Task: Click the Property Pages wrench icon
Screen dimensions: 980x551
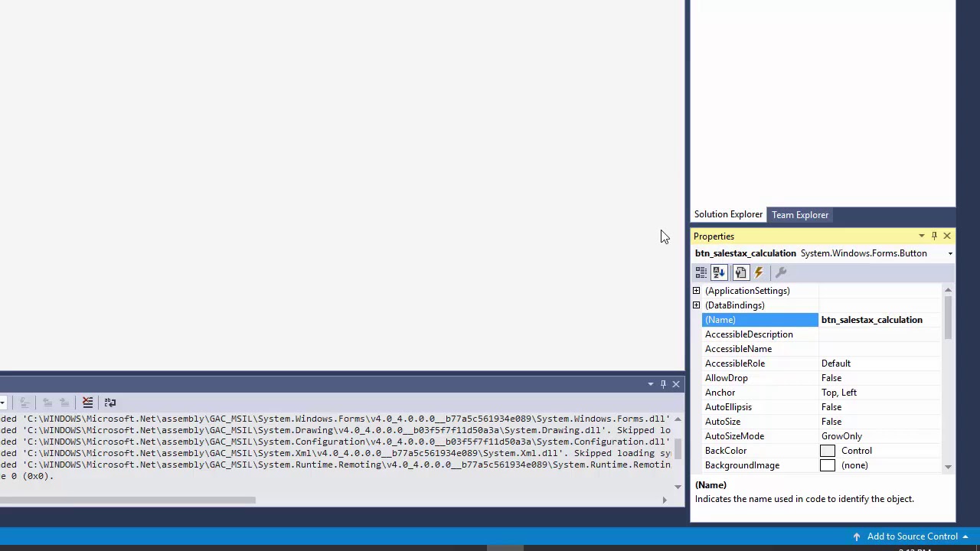Action: tap(781, 272)
